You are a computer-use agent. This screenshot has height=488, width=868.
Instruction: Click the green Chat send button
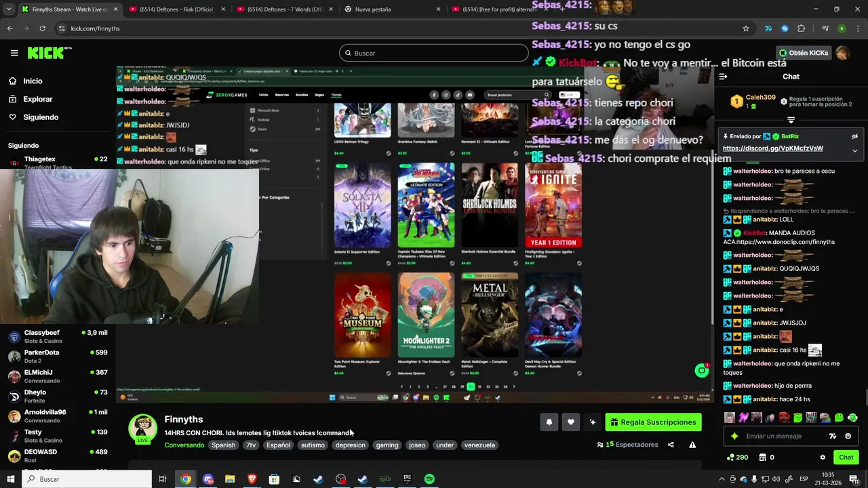846,457
